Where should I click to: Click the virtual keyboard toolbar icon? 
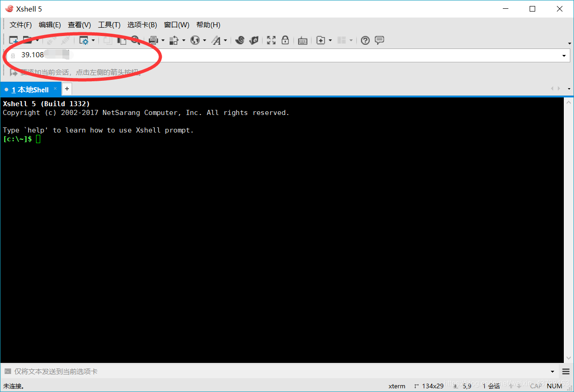pyautogui.click(x=303, y=41)
